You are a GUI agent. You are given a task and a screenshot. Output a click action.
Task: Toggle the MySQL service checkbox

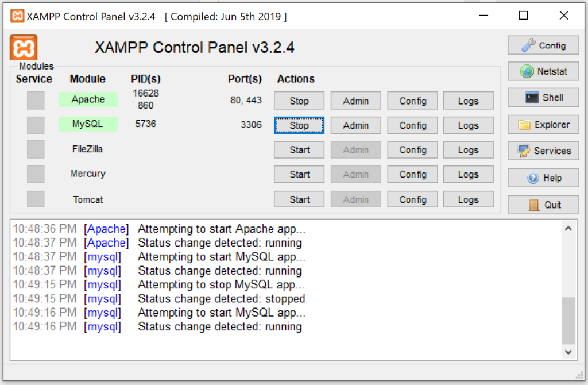[35, 124]
